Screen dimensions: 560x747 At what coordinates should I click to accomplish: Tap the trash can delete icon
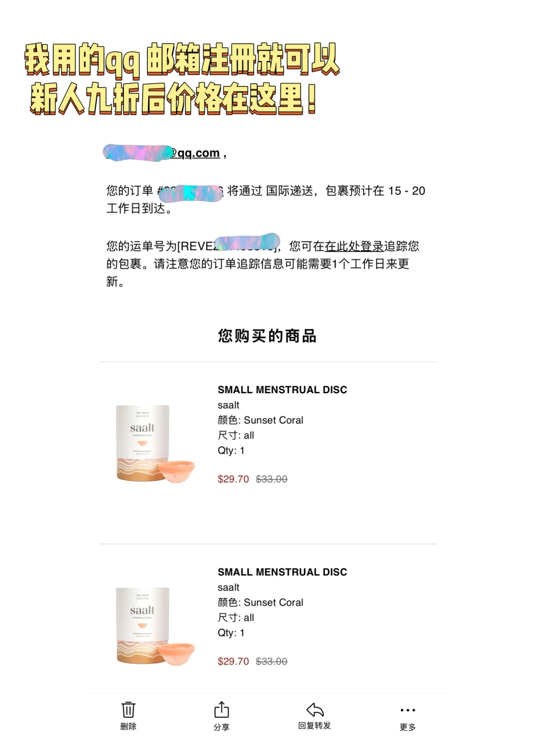(128, 709)
